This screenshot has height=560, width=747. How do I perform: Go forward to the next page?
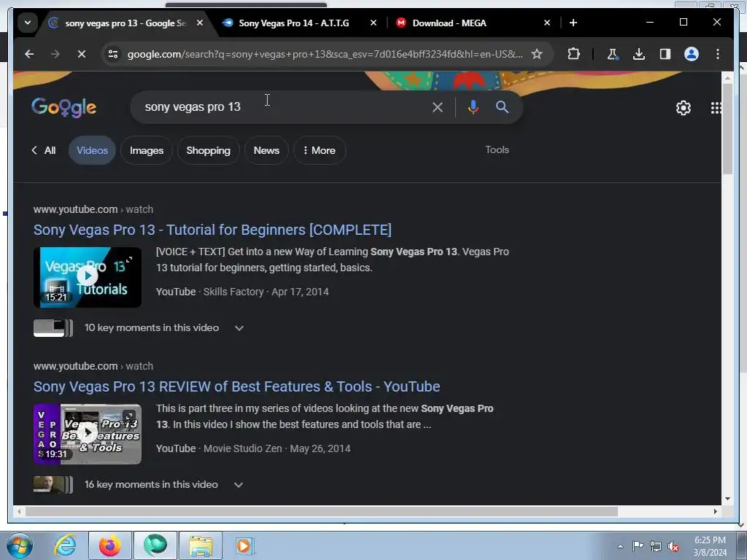(x=55, y=54)
